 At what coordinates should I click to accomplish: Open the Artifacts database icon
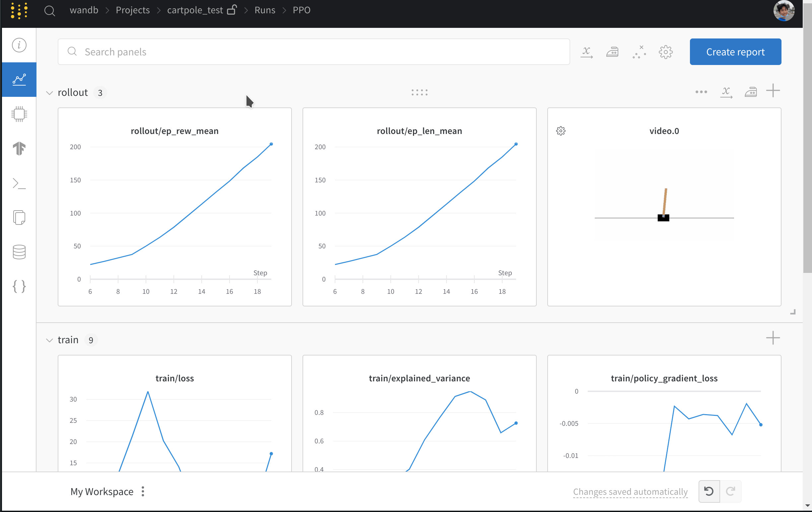tap(19, 252)
